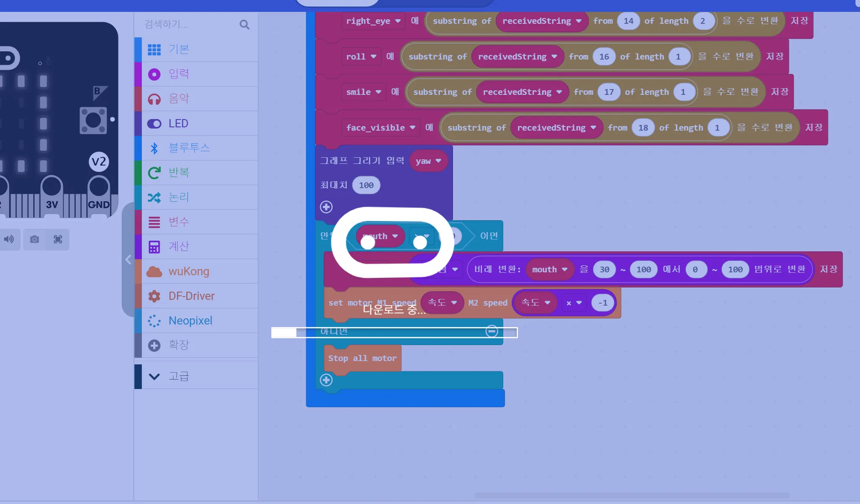This screenshot has height=504, width=860.
Task: Open the Neopixel block category
Action: pyautogui.click(x=190, y=321)
